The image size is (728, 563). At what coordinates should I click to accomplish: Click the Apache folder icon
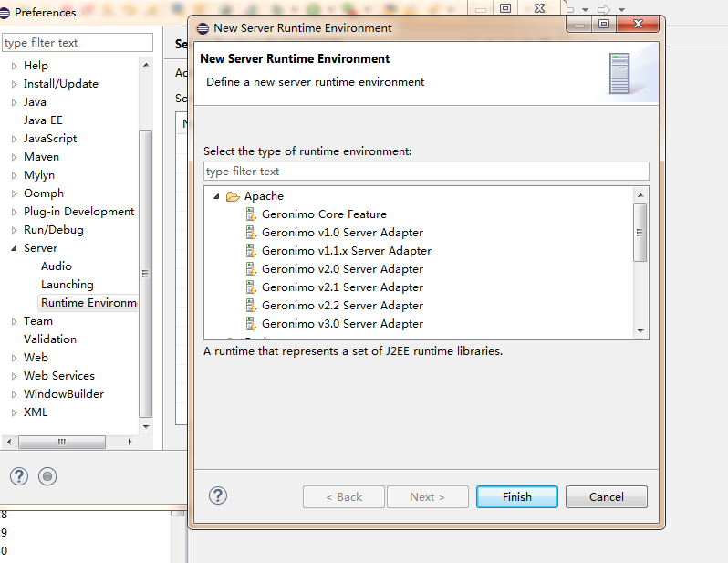(x=233, y=196)
